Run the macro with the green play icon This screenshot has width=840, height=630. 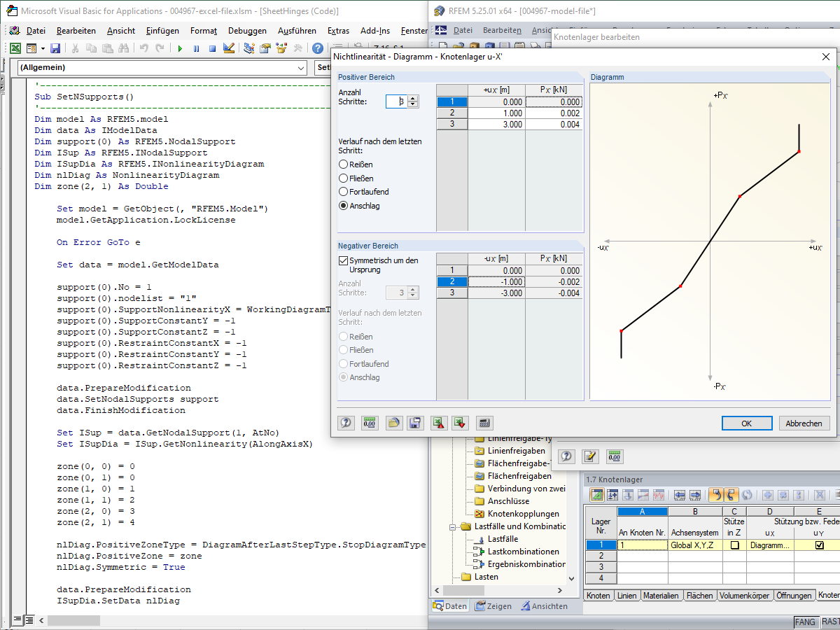[x=180, y=48]
